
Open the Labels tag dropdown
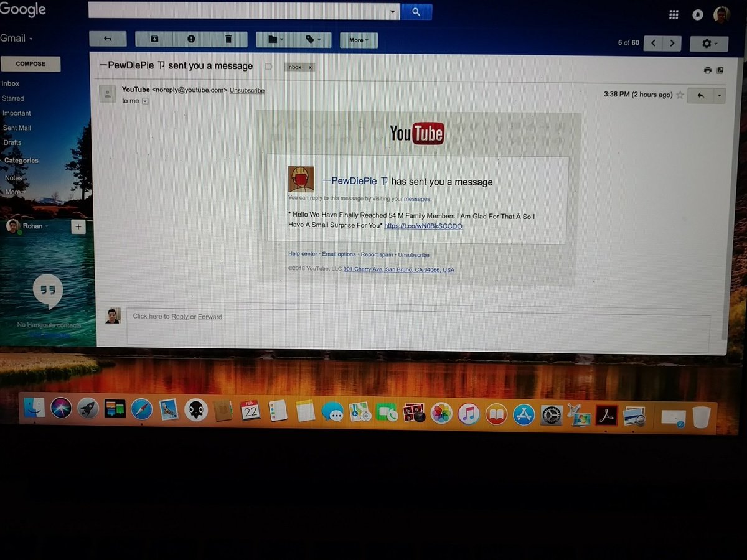312,40
